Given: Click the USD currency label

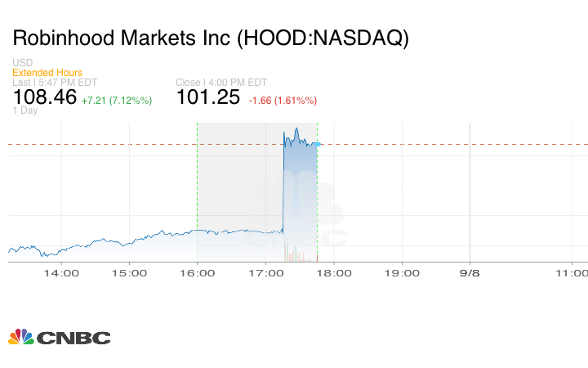Looking at the screenshot, I should point(22,63).
